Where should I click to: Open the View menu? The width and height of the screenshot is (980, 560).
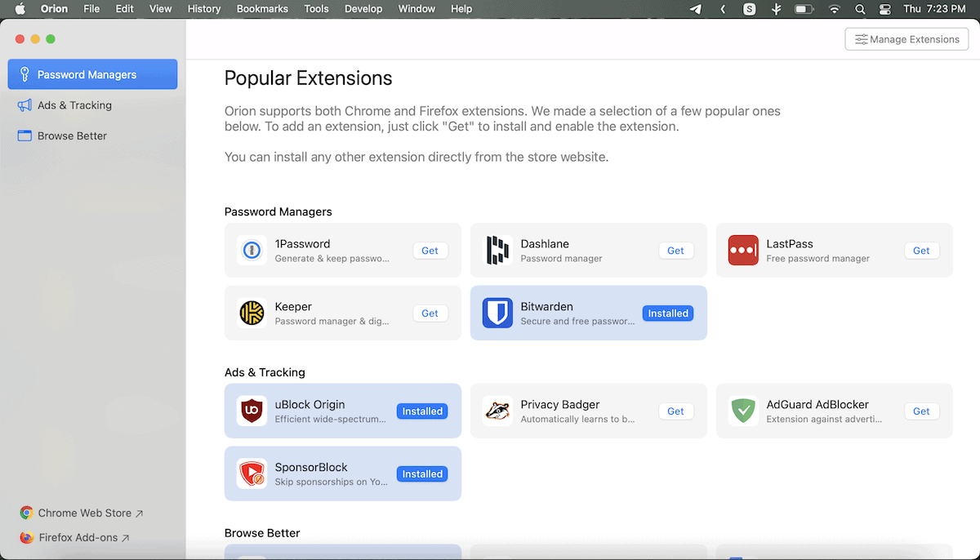(161, 9)
